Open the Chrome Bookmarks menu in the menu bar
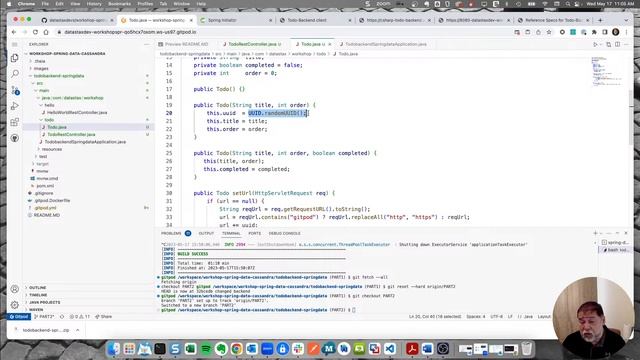640x360 pixels. [119, 4]
